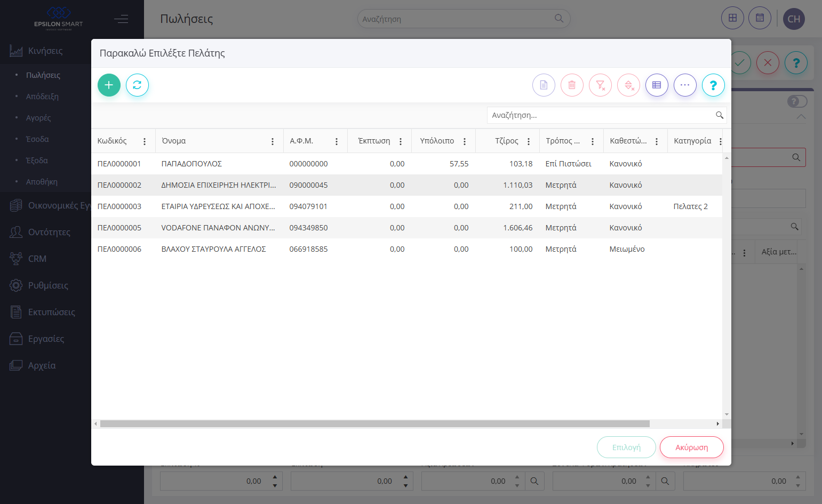Click the top bar Αναζήτηση search field
822x504 pixels.
[x=464, y=19]
